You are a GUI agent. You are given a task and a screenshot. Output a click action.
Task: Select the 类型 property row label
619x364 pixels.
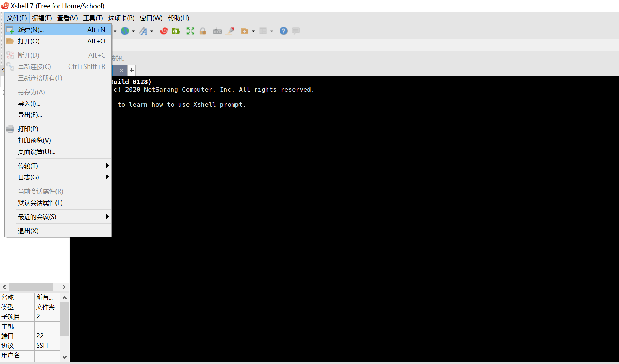[x=17, y=307]
